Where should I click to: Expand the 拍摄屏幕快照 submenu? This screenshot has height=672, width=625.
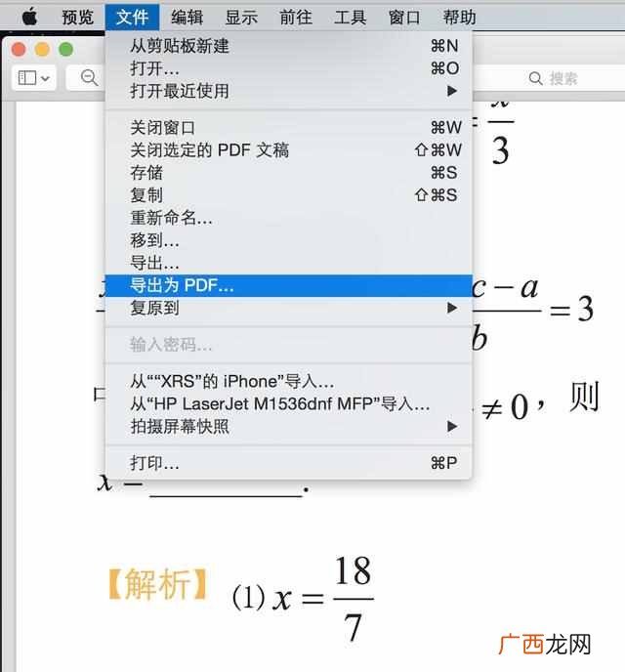(288, 427)
